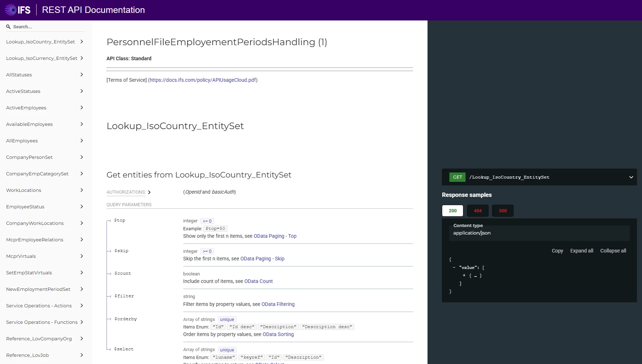Image resolution: width=642 pixels, height=364 pixels.
Task: Expand ActiveEmployees chevron arrow
Action: (82, 108)
